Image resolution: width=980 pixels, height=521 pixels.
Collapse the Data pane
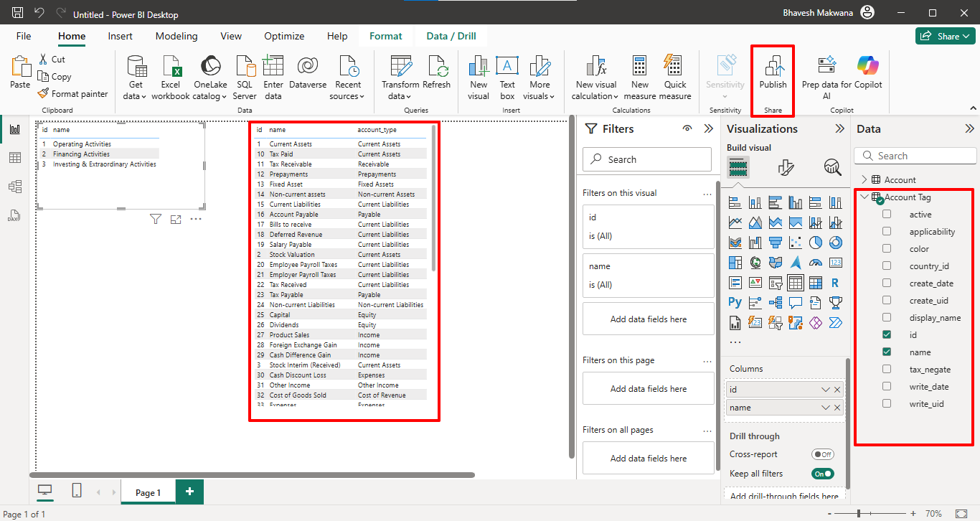pyautogui.click(x=969, y=129)
